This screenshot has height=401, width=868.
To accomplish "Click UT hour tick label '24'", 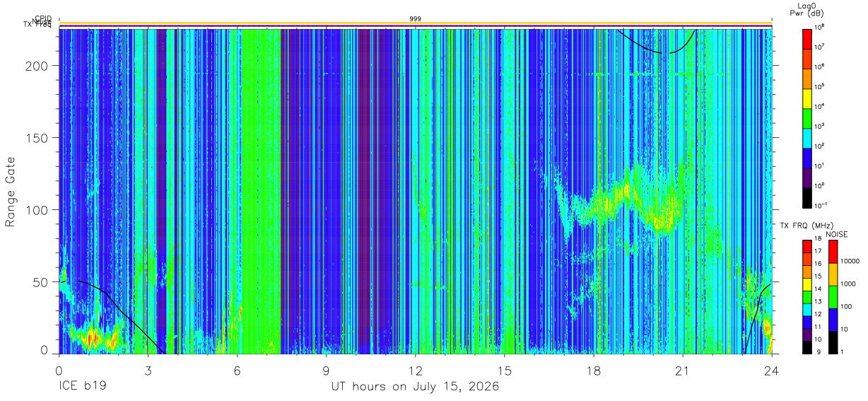I will click(x=771, y=370).
